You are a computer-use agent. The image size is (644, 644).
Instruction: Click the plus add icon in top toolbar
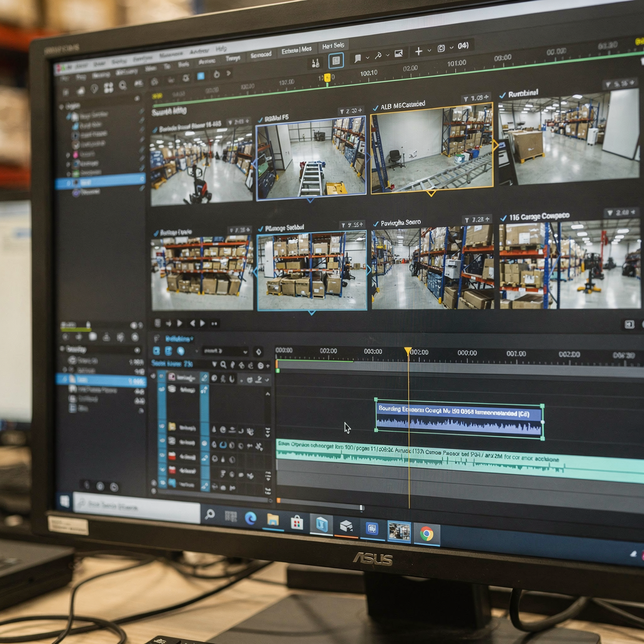[418, 51]
